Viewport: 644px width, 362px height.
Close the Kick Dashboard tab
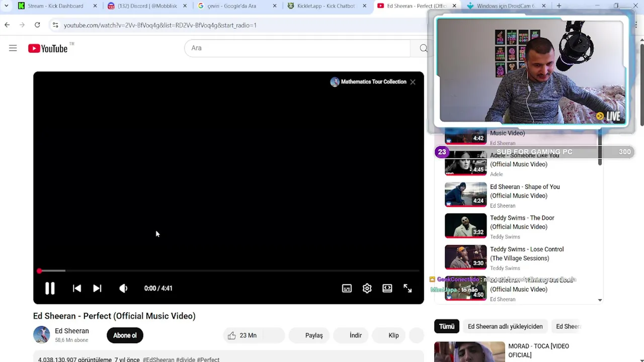pyautogui.click(x=95, y=6)
